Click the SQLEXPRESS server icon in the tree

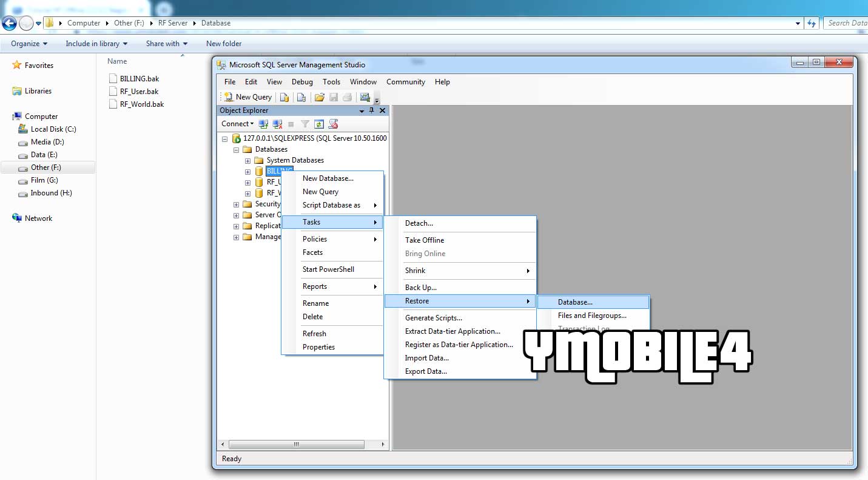pyautogui.click(x=236, y=138)
